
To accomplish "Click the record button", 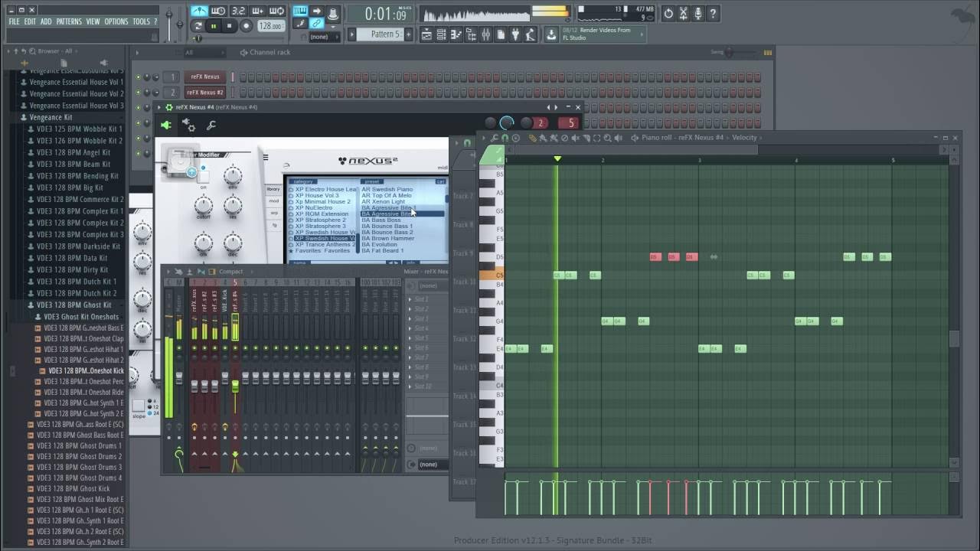I will pyautogui.click(x=247, y=26).
